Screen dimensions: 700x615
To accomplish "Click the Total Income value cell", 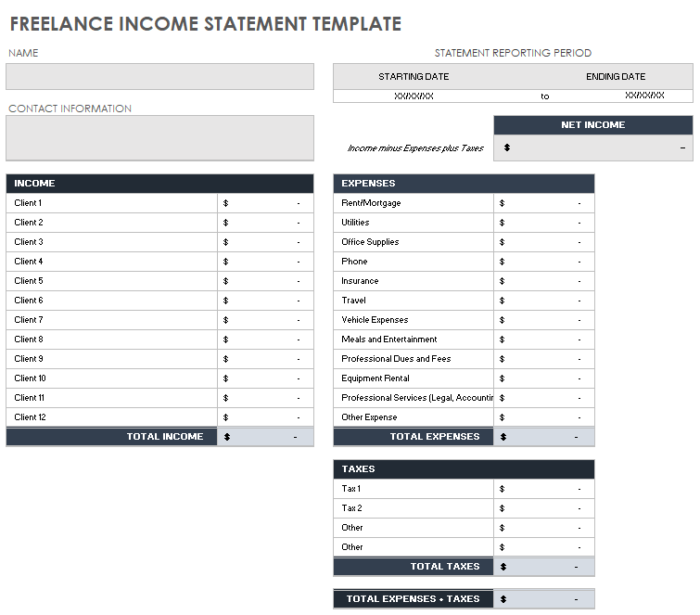I will [265, 437].
